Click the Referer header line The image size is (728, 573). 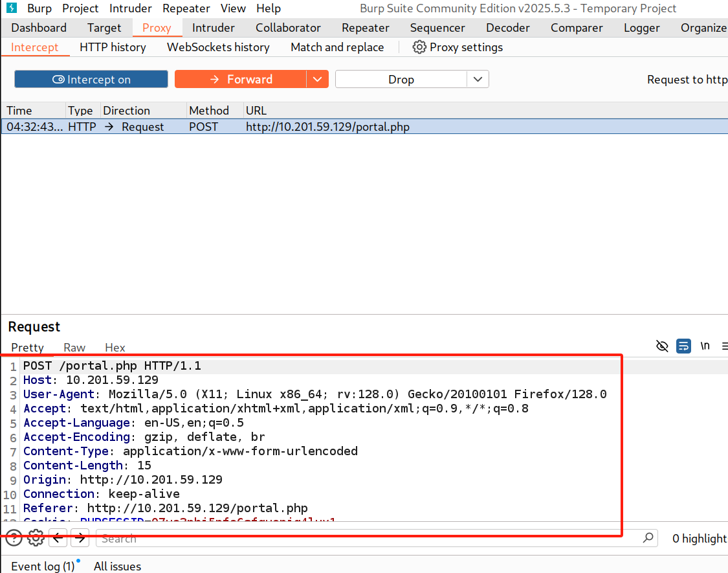(x=165, y=508)
